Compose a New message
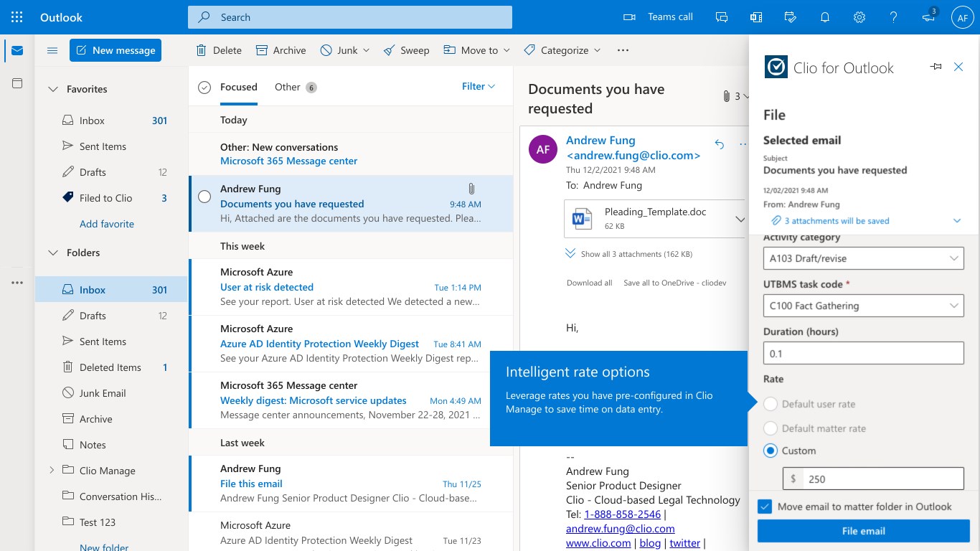The image size is (980, 551). (116, 50)
